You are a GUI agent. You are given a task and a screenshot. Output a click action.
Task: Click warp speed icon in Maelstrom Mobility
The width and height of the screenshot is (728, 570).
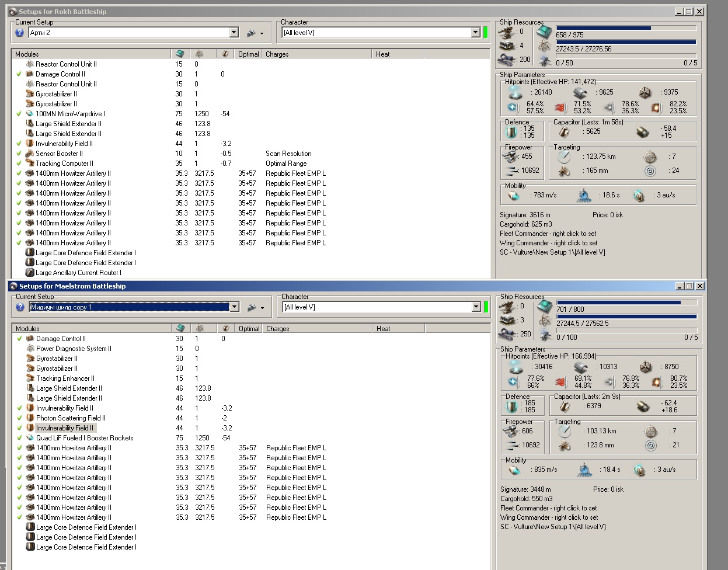click(x=640, y=470)
